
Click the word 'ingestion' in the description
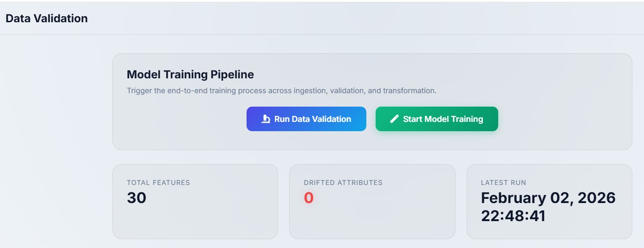pyautogui.click(x=310, y=91)
